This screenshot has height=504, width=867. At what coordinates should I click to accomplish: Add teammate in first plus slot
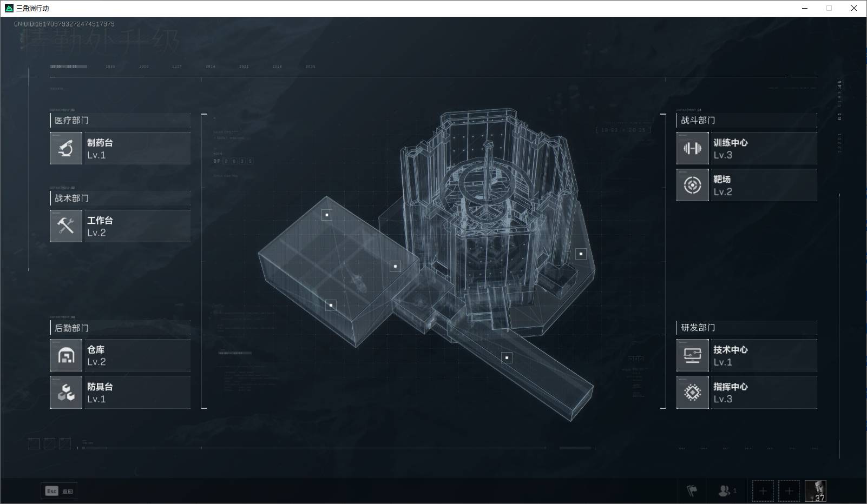[763, 491]
